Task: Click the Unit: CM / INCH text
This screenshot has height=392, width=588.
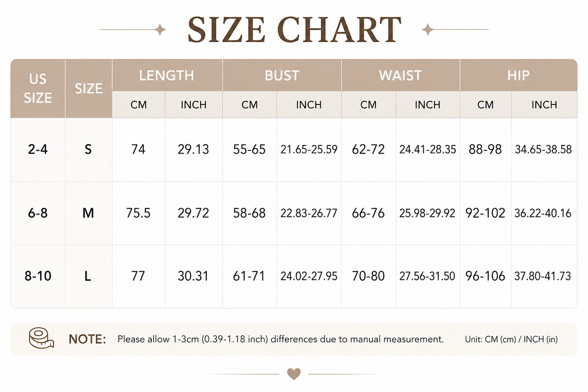Action: point(511,339)
